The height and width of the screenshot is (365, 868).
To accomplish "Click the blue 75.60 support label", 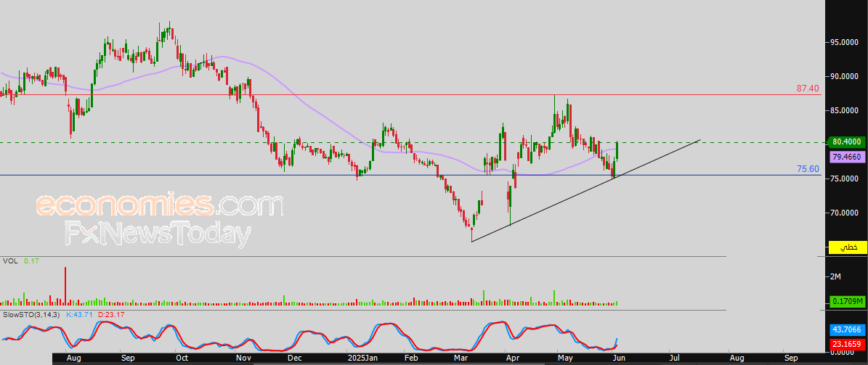I will coord(808,169).
